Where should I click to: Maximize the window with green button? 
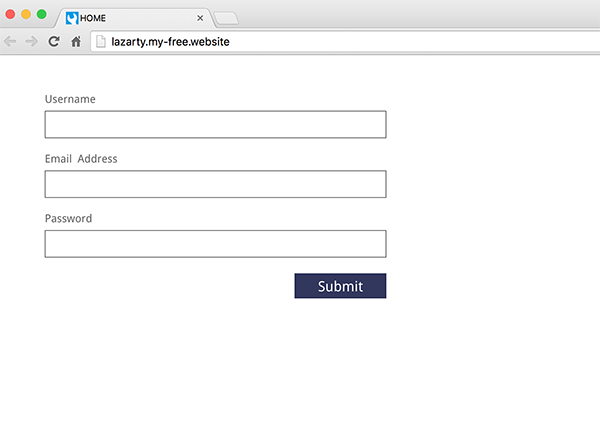[42, 15]
